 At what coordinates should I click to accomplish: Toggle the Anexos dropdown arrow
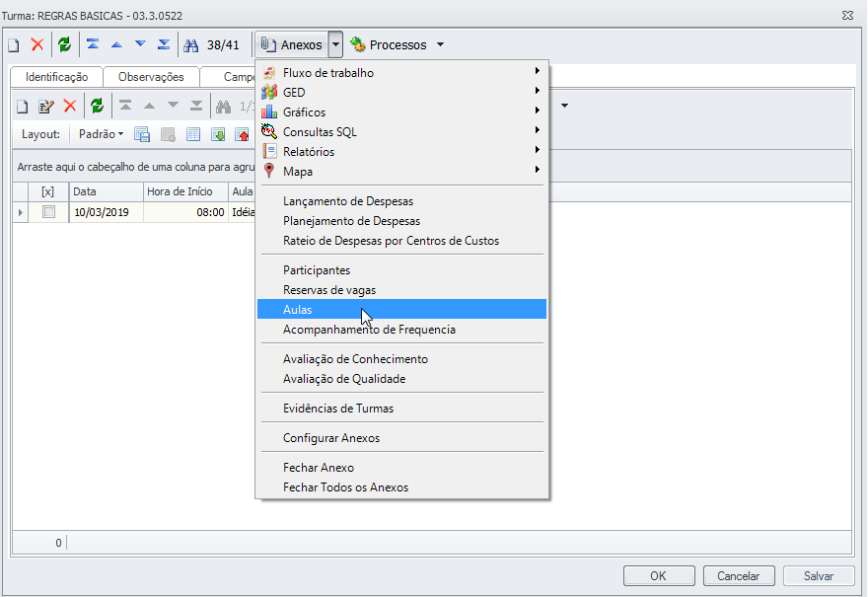click(x=335, y=44)
